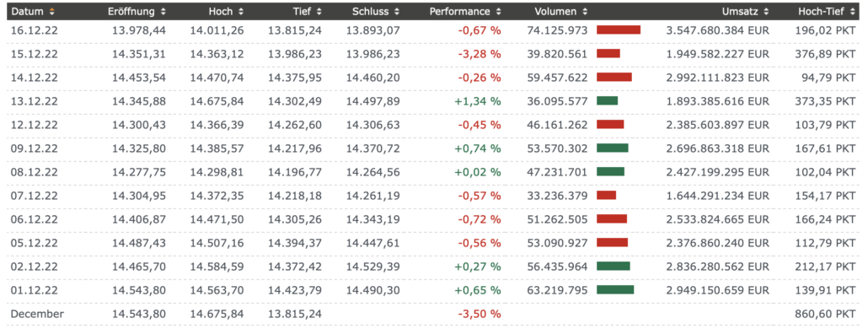The width and height of the screenshot is (868, 329).
Task: Click the December summary row label
Action: tap(37, 314)
